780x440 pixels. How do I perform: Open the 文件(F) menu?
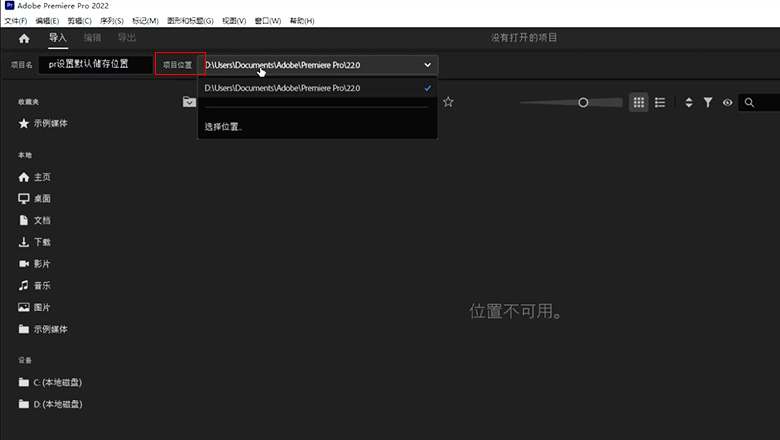click(x=16, y=21)
